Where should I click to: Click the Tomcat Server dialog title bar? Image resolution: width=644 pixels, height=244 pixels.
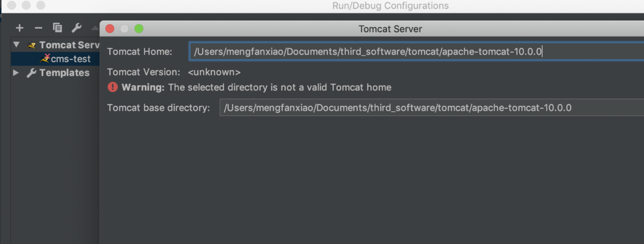390,29
